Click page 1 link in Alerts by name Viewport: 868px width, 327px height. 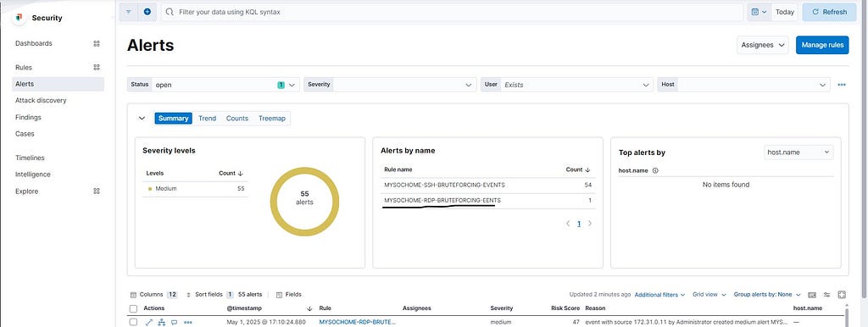(579, 224)
